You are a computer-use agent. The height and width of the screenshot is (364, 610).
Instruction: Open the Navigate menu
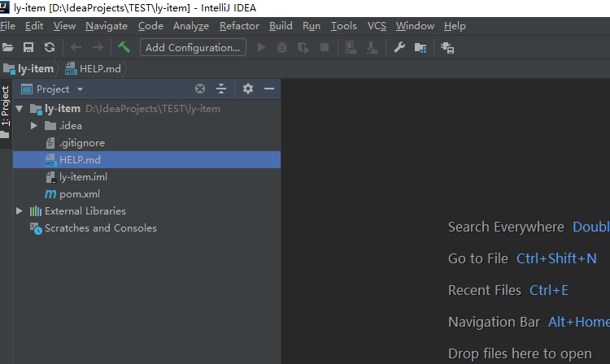tap(107, 26)
